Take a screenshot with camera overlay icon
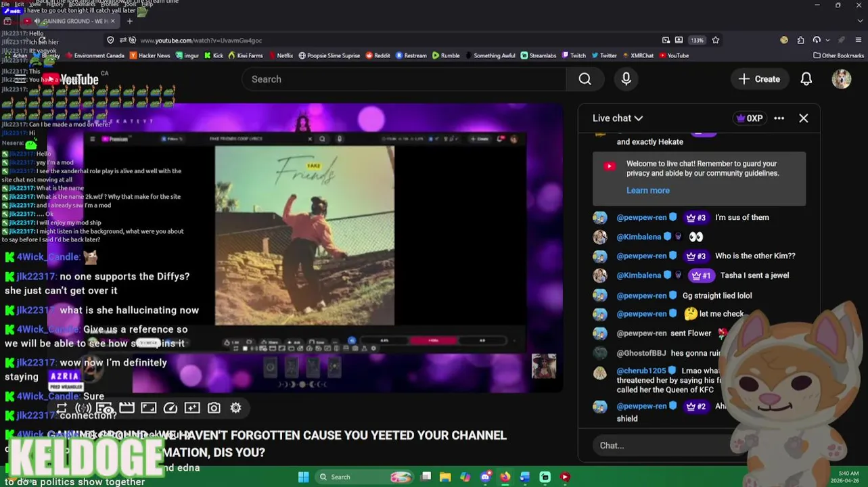Screen dimensions: 868x487 click(x=214, y=408)
